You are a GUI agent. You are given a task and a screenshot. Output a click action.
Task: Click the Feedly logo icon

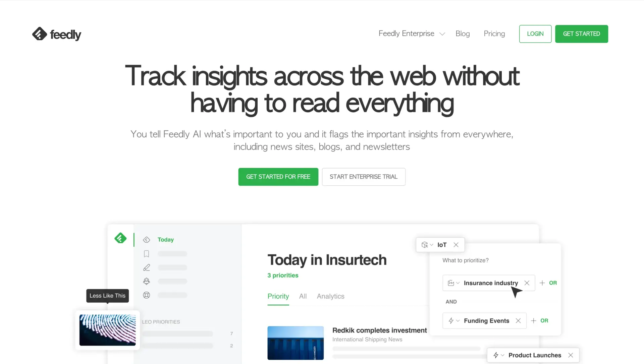click(x=39, y=34)
